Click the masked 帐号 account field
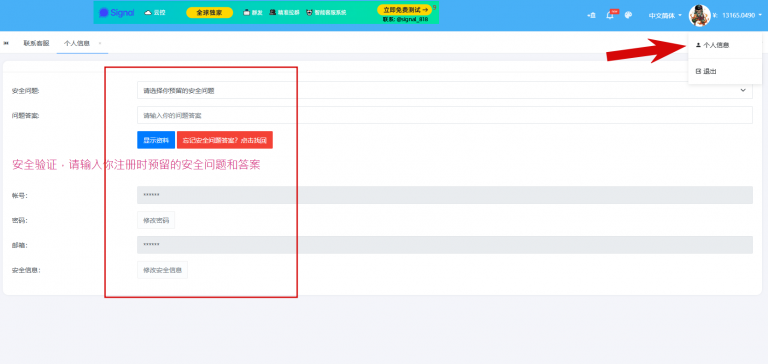This screenshot has height=364, width=768. pos(445,195)
